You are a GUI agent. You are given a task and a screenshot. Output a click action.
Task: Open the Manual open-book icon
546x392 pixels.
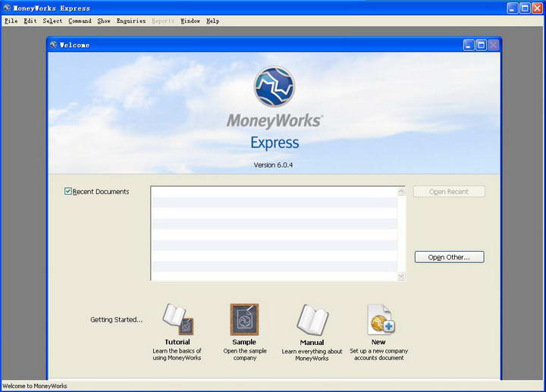click(x=312, y=319)
